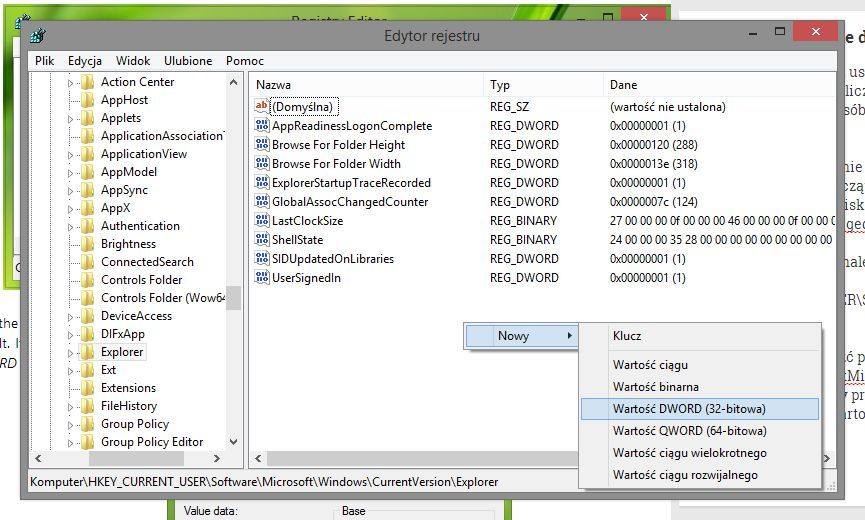Expand the DeviceAccess tree node
The image size is (865, 520).
70,317
